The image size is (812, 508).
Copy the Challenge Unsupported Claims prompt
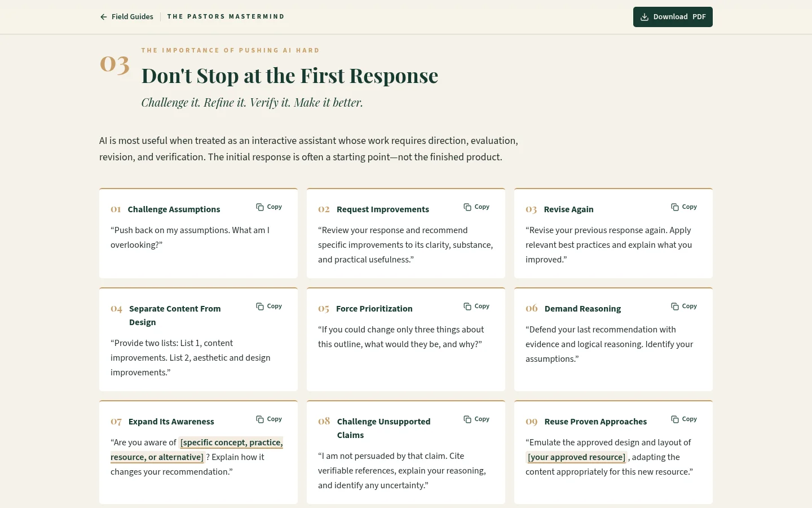476,419
